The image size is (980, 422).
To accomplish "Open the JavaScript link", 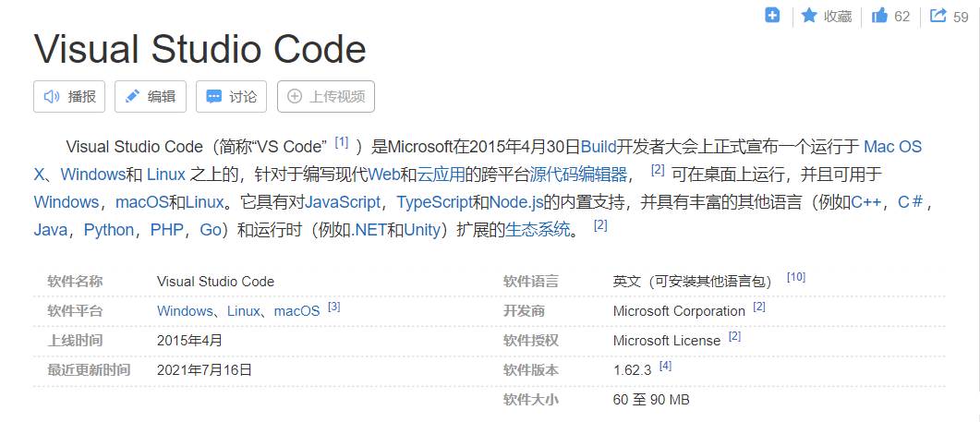I will tap(343, 202).
